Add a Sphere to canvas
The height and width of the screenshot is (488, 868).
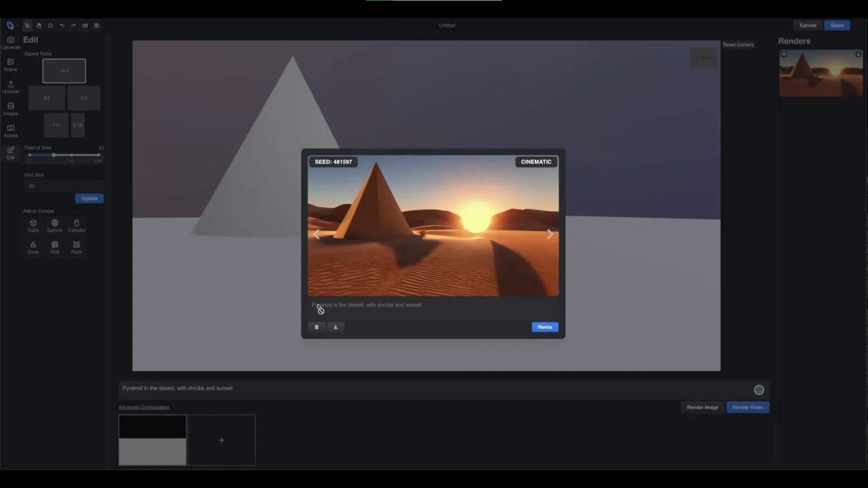tap(55, 225)
